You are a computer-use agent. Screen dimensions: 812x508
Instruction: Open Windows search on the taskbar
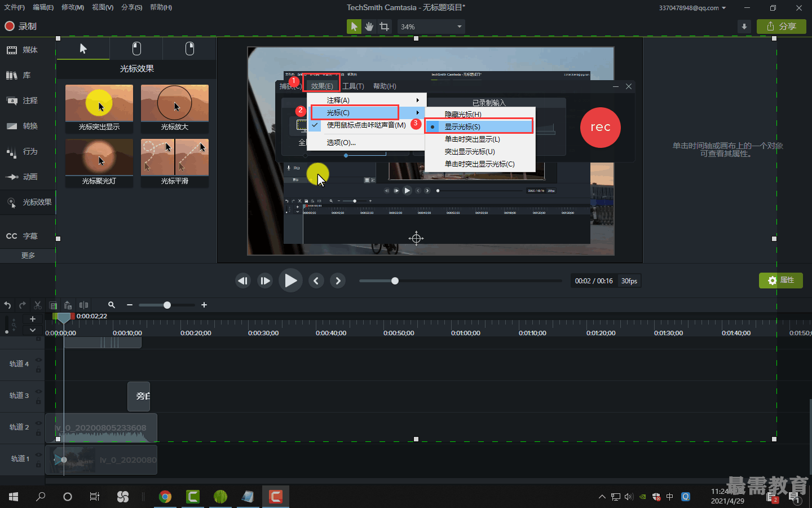point(41,497)
